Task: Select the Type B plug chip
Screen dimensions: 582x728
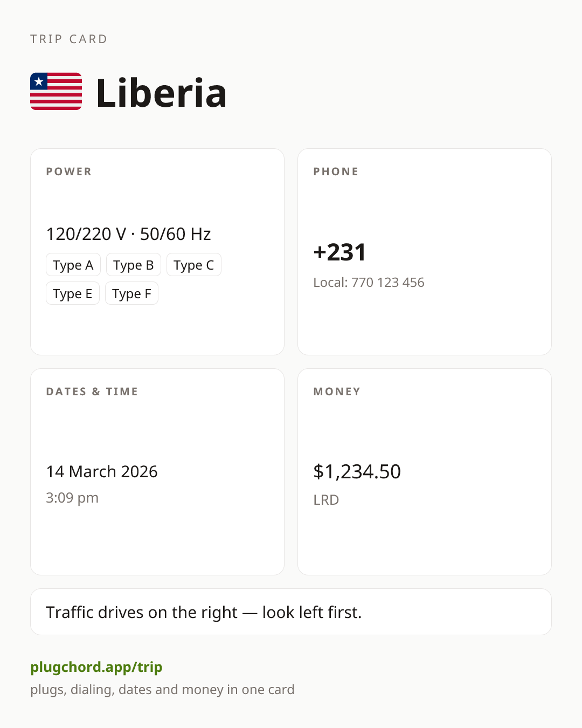Action: pyautogui.click(x=134, y=265)
